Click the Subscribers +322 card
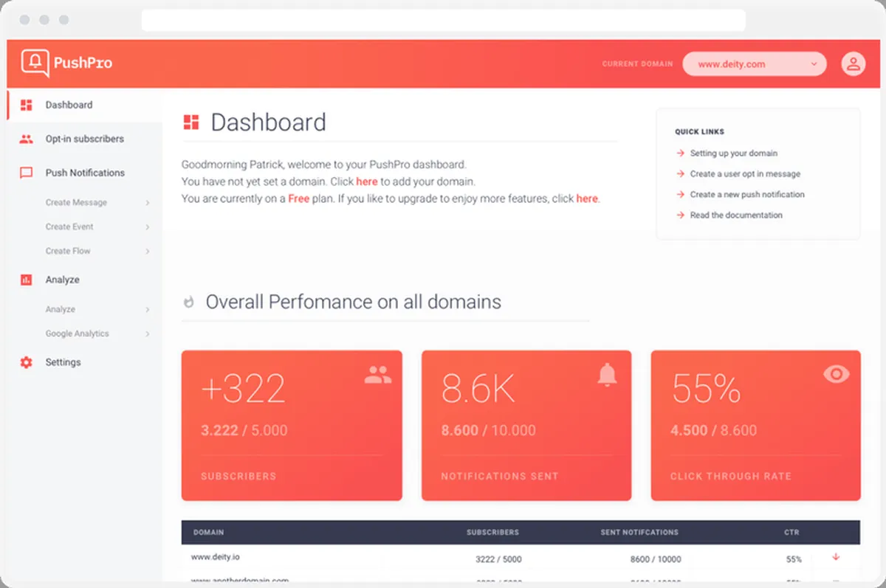 (x=292, y=426)
